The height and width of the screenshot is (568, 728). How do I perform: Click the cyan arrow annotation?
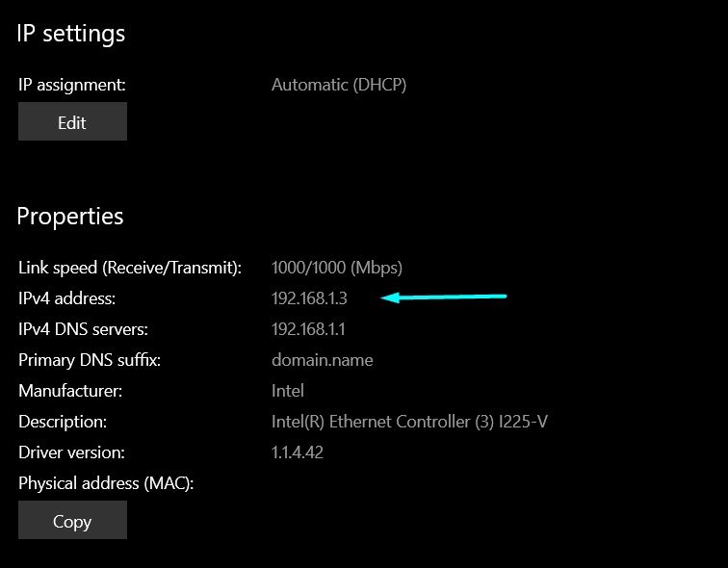(443, 297)
